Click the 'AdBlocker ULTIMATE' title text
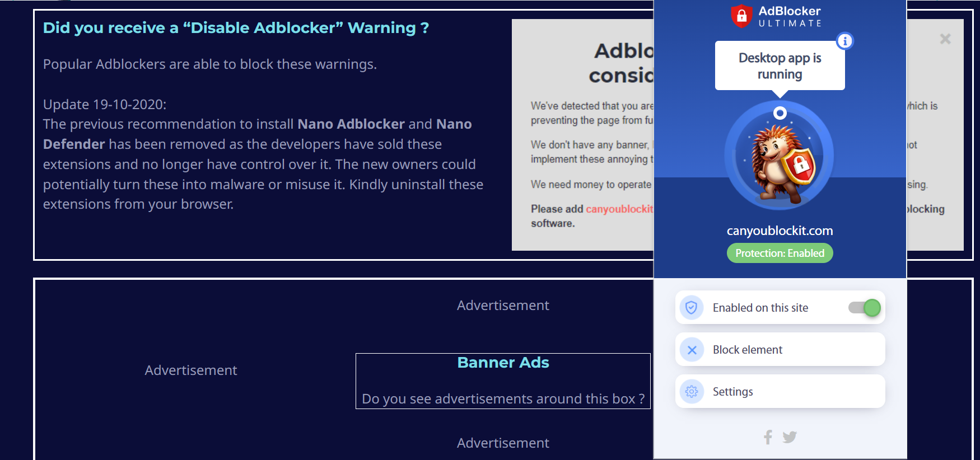The height and width of the screenshot is (460, 980). click(x=790, y=16)
